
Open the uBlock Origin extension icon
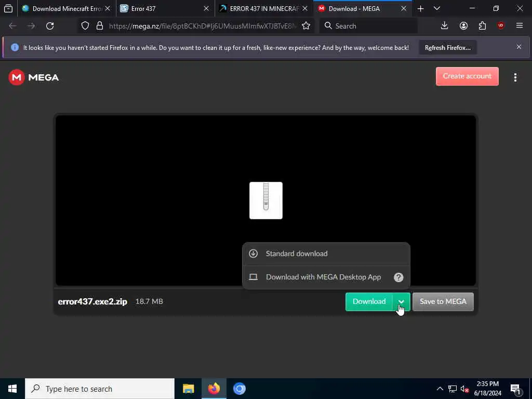point(501,25)
